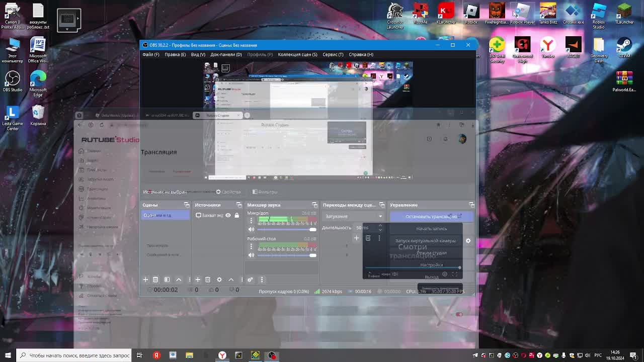This screenshot has width=644, height=362.
Task: Open the Док-панели menu
Action: (226, 54)
